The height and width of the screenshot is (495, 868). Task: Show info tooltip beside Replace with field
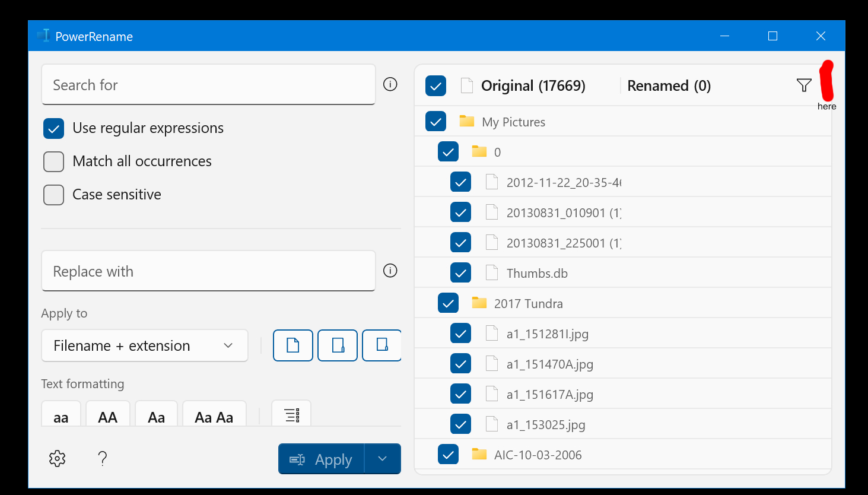pos(390,271)
